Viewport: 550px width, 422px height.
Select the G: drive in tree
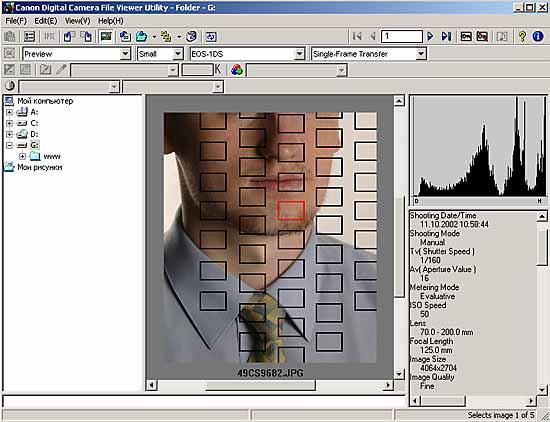(x=34, y=145)
